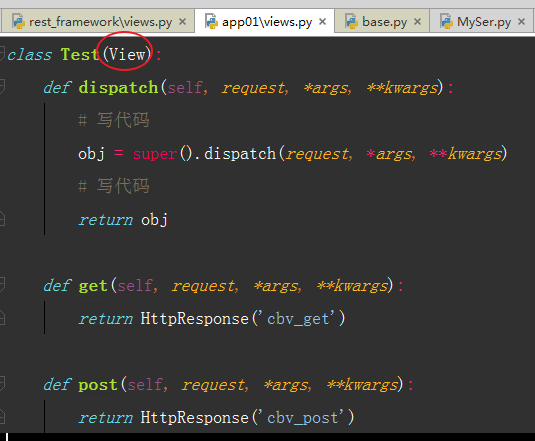535x441 pixels.
Task: Click Python file icon on app01\views.py tab
Action: [211, 21]
